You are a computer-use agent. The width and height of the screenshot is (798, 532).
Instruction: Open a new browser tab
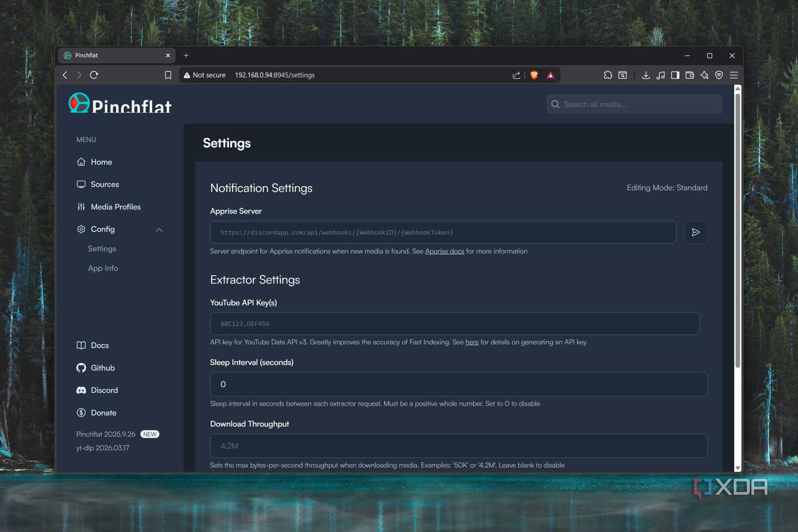click(186, 56)
